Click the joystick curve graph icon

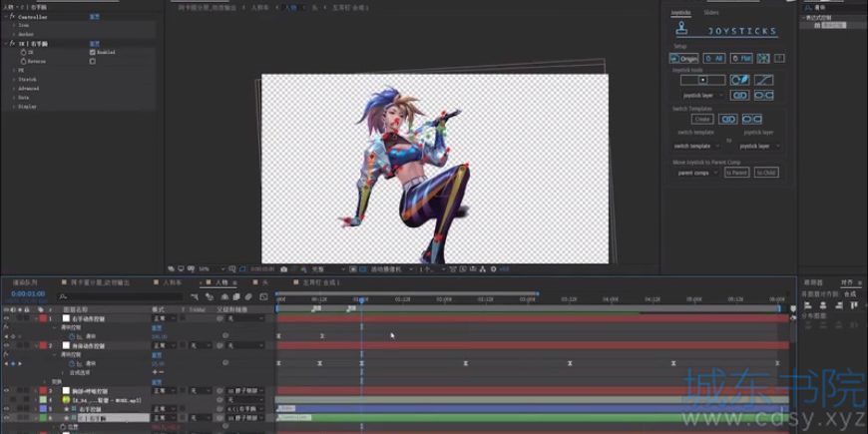tap(763, 80)
